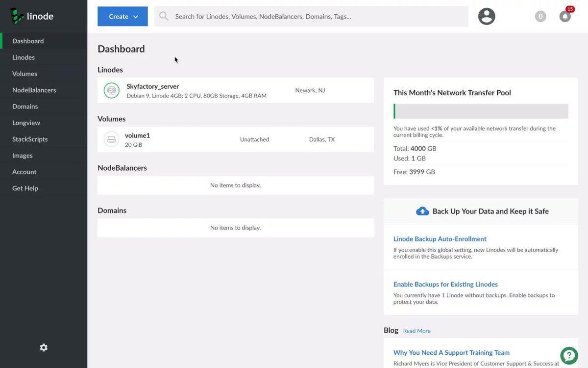Viewport: 588px width, 368px height.
Task: Open the user account avatar menu
Action: tap(487, 16)
